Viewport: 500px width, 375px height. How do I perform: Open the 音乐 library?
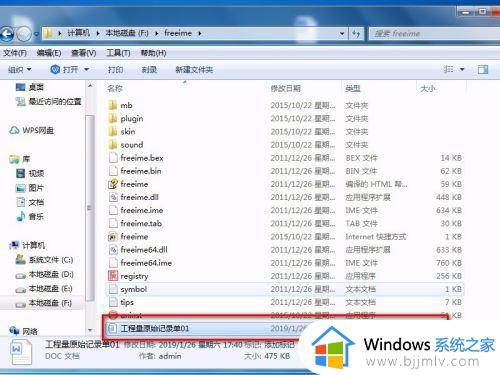30,216
